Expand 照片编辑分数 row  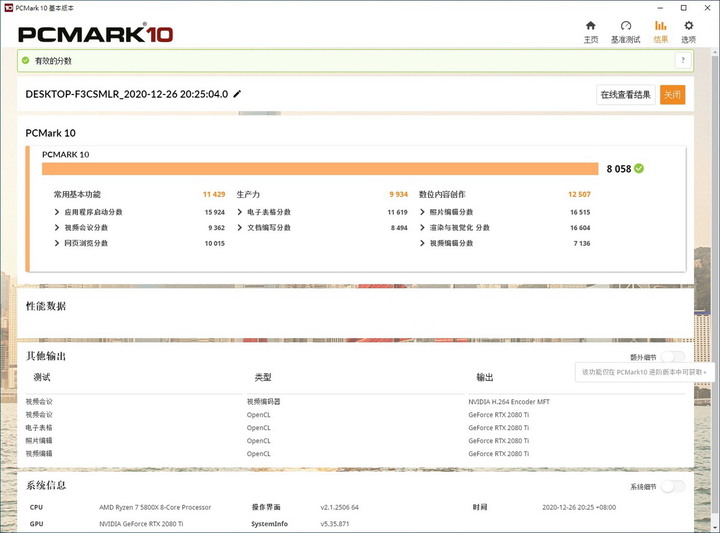coord(422,212)
